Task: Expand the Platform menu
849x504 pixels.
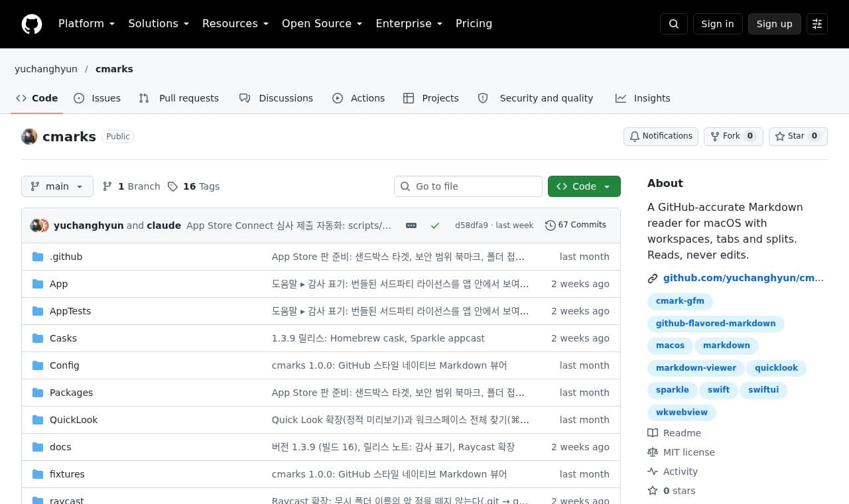Action: point(86,24)
